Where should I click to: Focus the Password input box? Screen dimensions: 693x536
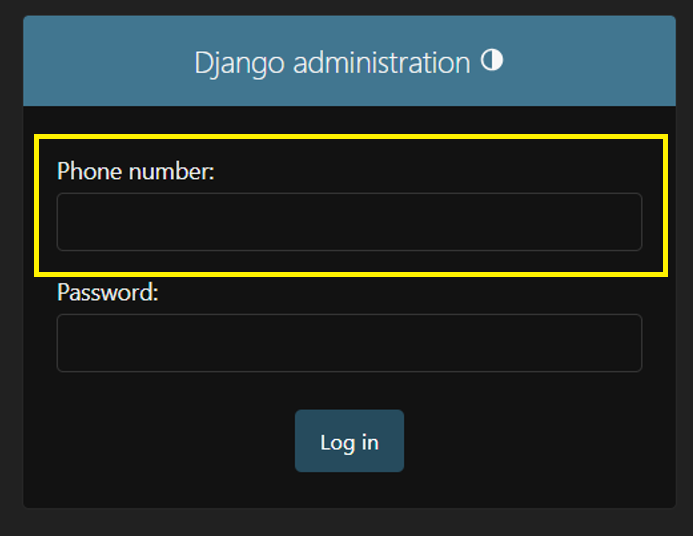point(349,343)
